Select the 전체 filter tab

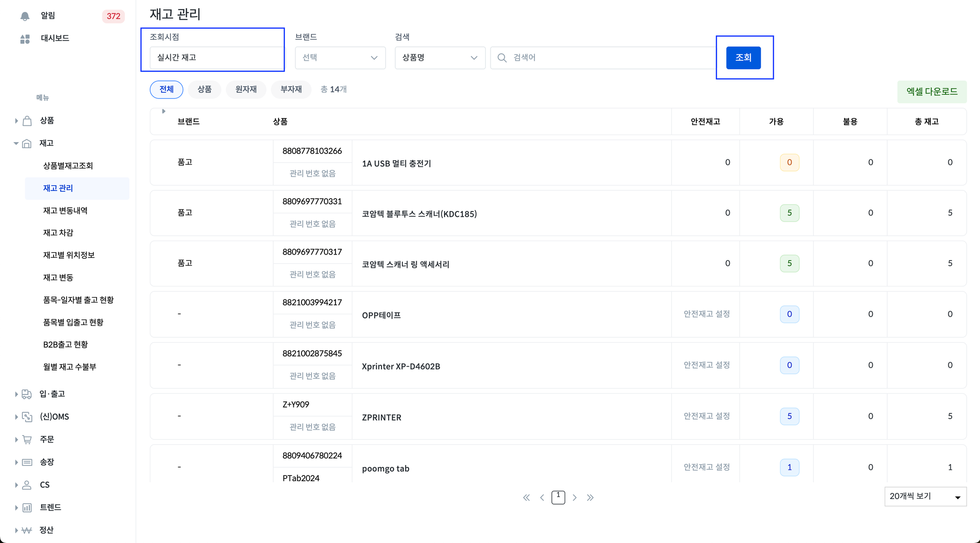(167, 89)
